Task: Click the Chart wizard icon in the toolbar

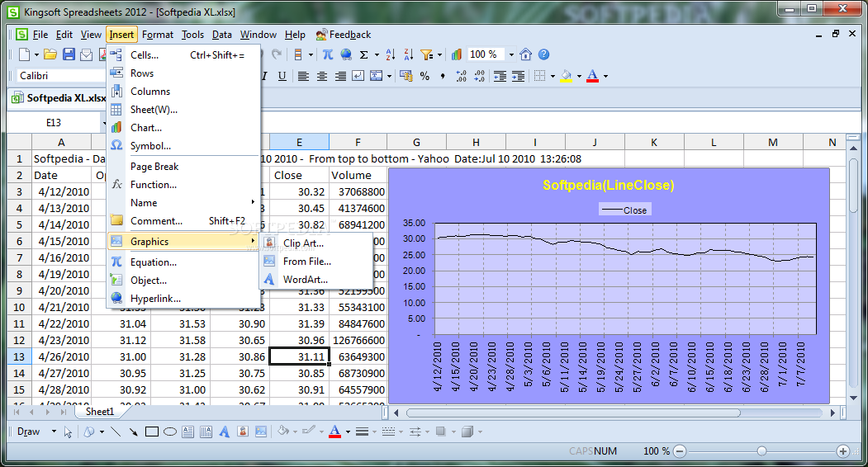Action: (x=456, y=54)
